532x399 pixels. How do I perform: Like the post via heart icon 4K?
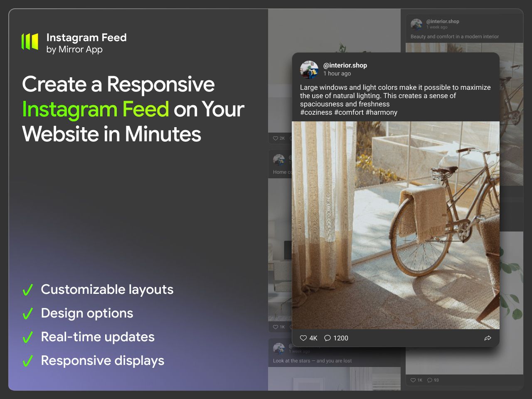(x=303, y=338)
